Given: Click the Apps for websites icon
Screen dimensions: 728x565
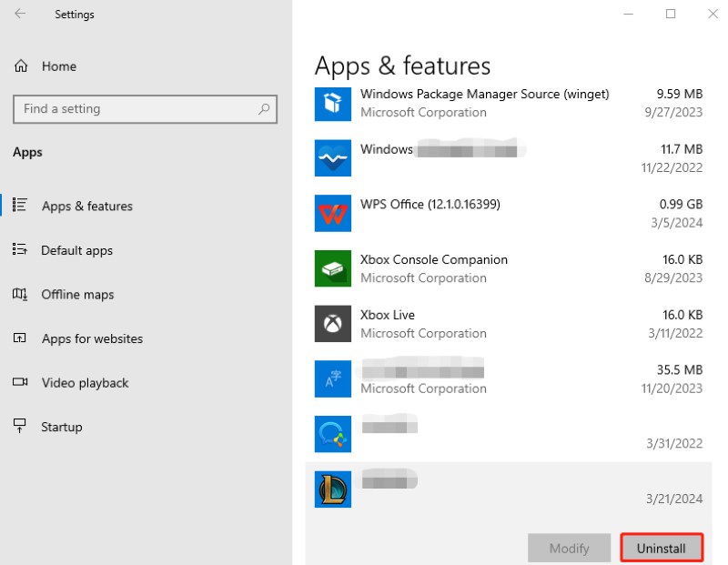Looking at the screenshot, I should pos(19,338).
